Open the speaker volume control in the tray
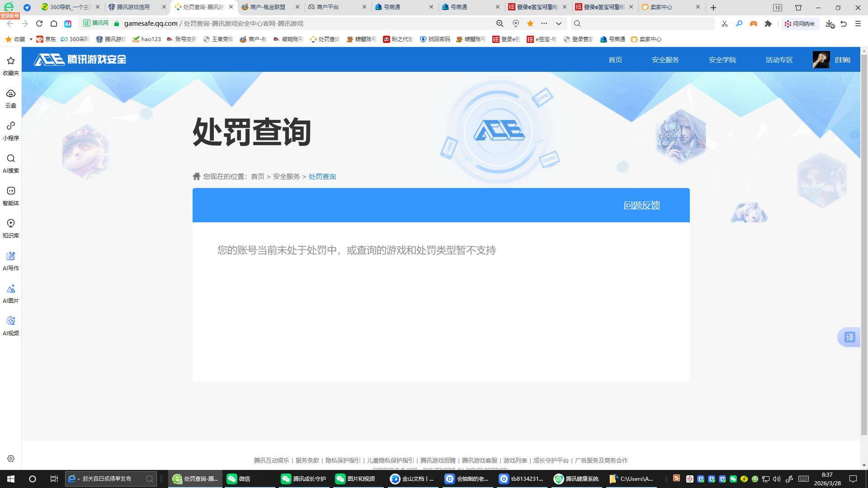The height and width of the screenshot is (488, 868). [x=777, y=479]
